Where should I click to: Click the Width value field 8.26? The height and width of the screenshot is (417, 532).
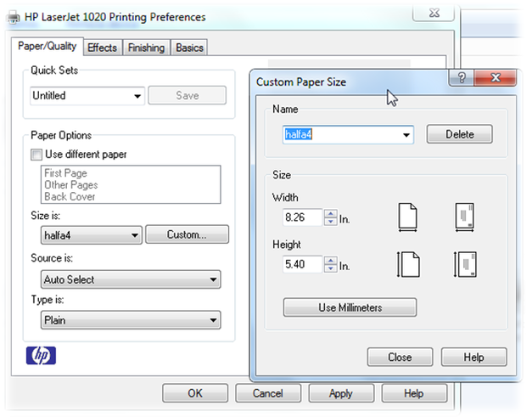point(302,217)
